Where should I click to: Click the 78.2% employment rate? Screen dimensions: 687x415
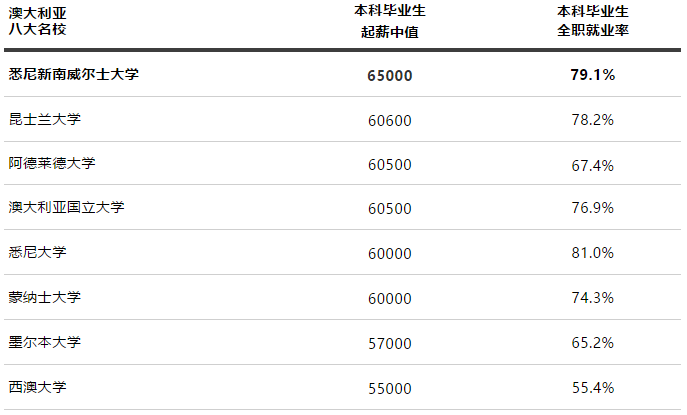click(x=592, y=120)
